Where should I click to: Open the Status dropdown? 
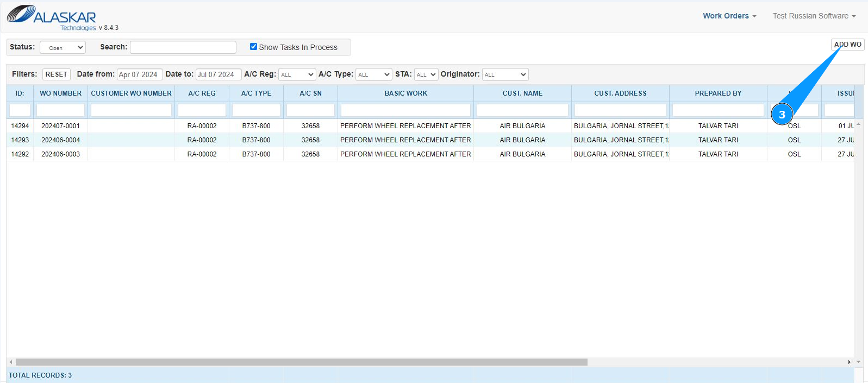click(x=63, y=47)
